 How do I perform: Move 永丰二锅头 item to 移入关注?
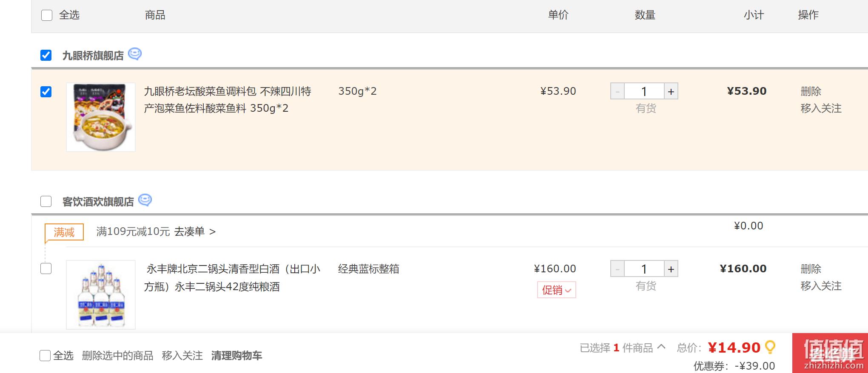pos(821,286)
